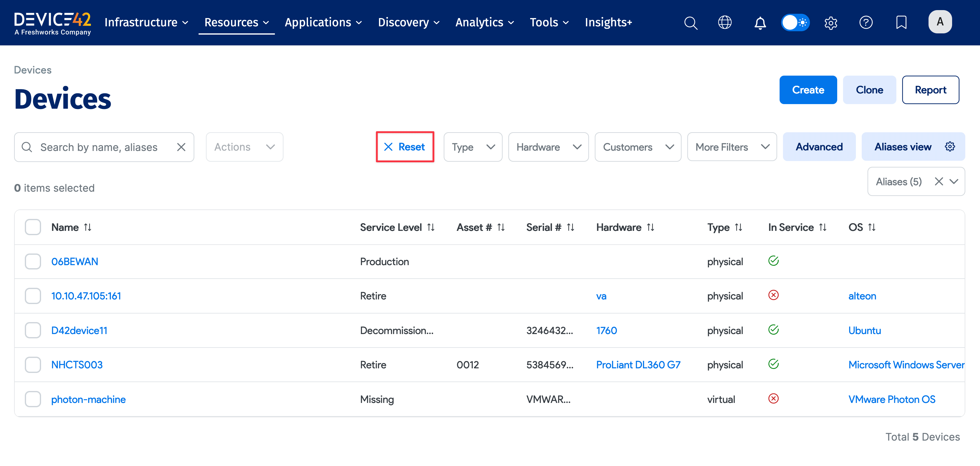Viewport: 980px width, 466px height.
Task: Expand the Aliases (5) dropdown chevron
Action: point(954,182)
